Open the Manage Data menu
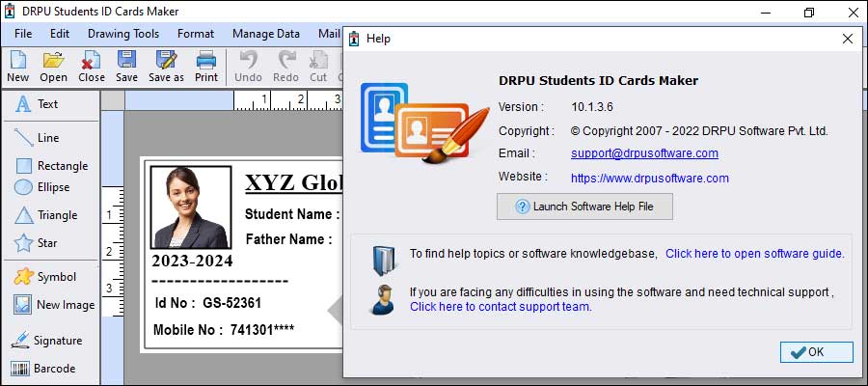 point(266,34)
